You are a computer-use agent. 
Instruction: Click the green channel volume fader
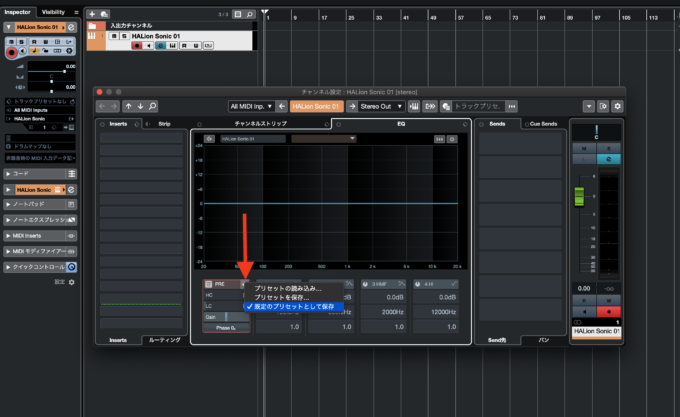579,196
